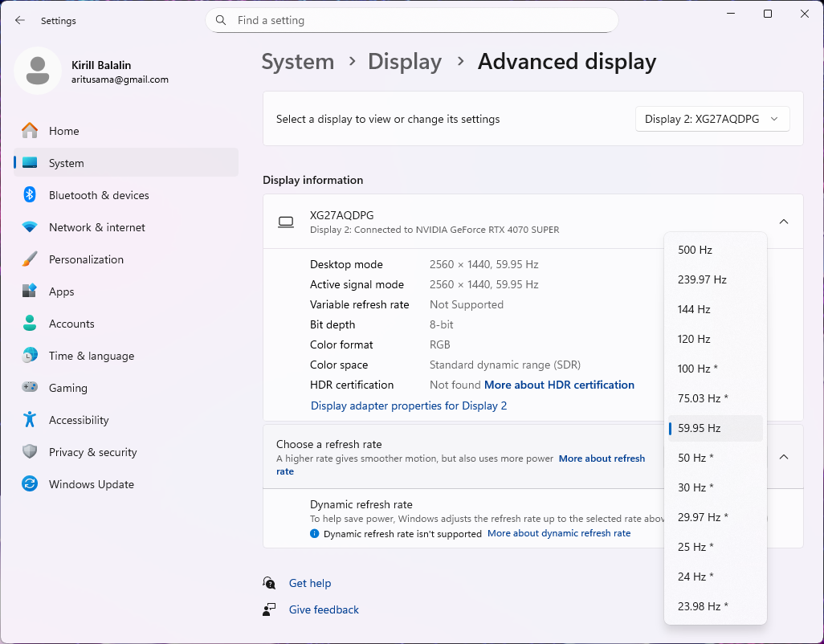Go back with the back arrow

20,21
